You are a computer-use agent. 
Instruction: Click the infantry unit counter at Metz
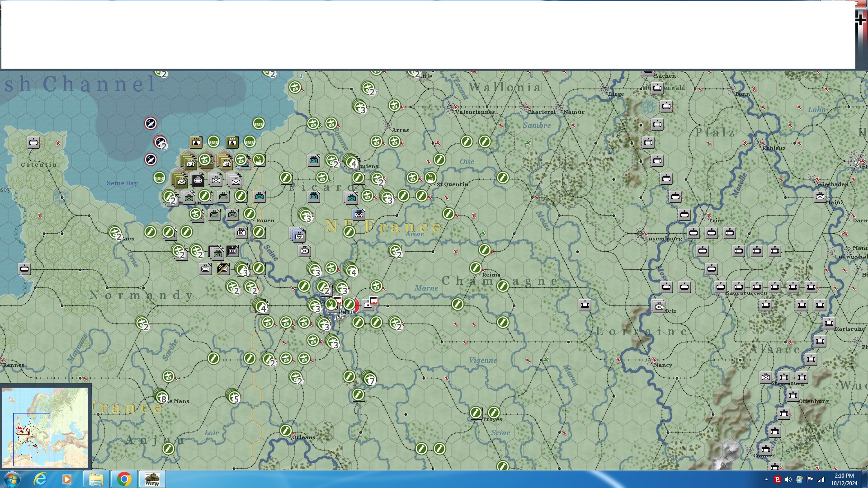pyautogui.click(x=659, y=307)
